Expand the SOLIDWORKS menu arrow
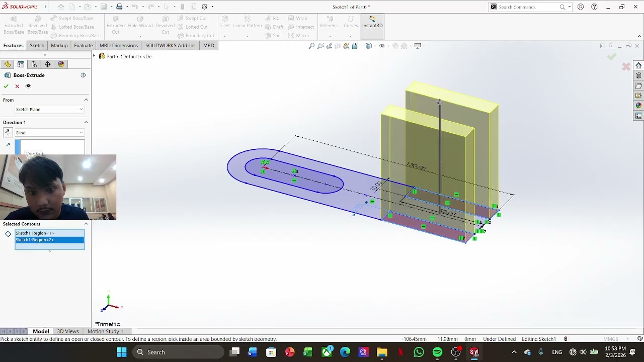This screenshot has width=644, height=362. point(45,7)
